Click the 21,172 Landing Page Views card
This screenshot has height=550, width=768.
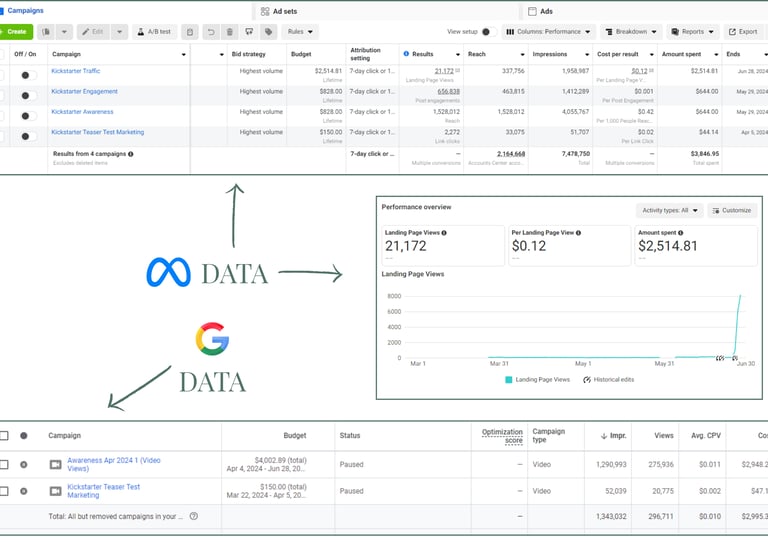coord(443,245)
